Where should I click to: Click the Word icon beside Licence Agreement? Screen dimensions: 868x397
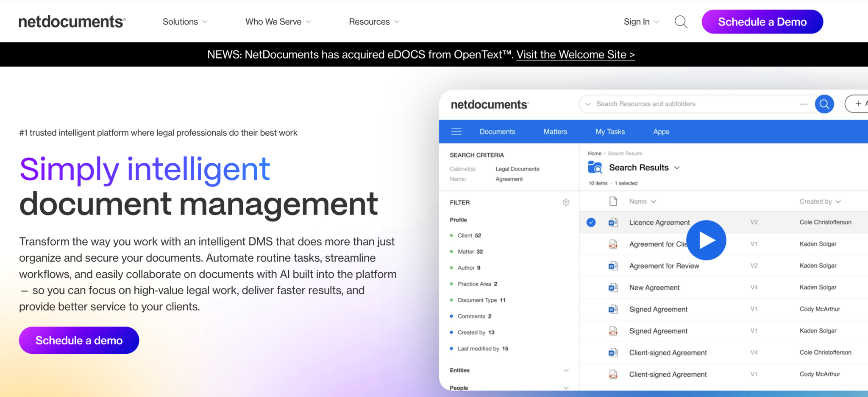coord(613,222)
